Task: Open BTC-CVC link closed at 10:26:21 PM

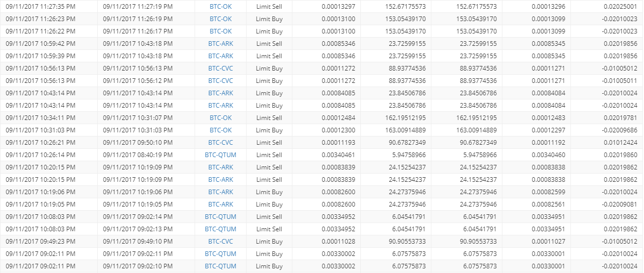Action: pyautogui.click(x=220, y=143)
